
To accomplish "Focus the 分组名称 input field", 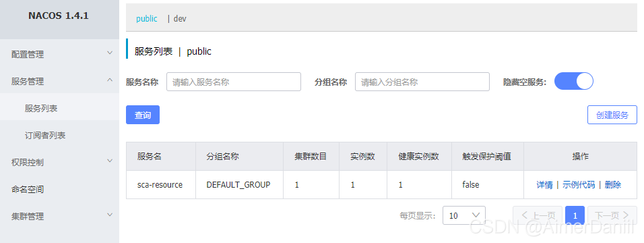I will (422, 82).
